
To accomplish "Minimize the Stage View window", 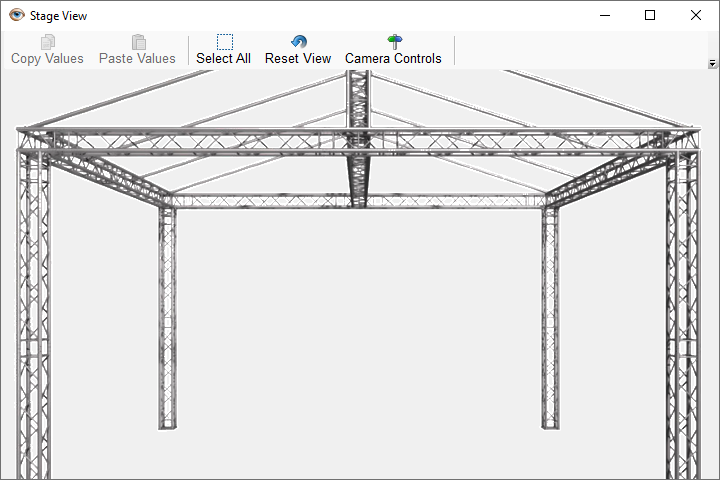I will click(604, 15).
